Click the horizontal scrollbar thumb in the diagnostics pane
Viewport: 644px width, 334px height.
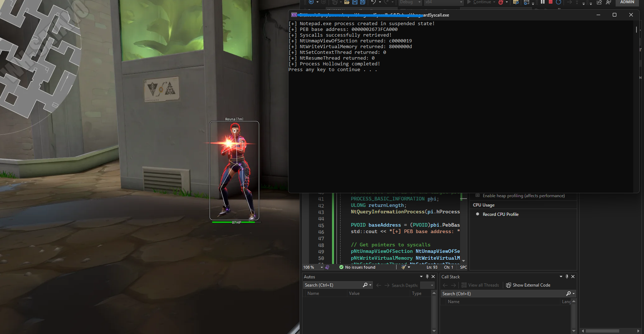tap(602, 331)
